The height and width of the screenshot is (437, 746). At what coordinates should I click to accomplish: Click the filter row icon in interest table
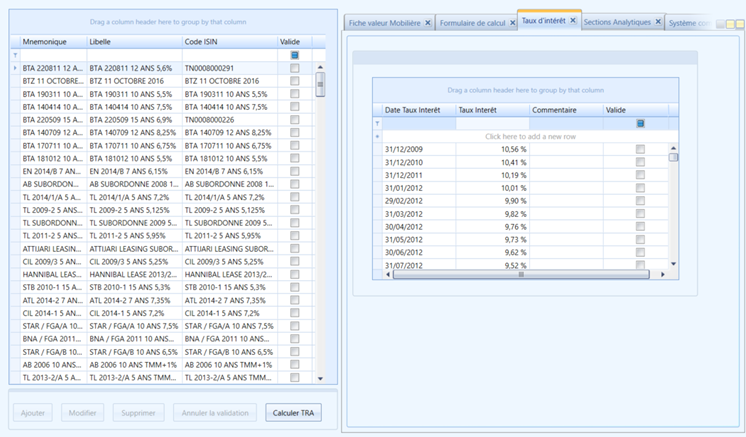(x=377, y=124)
